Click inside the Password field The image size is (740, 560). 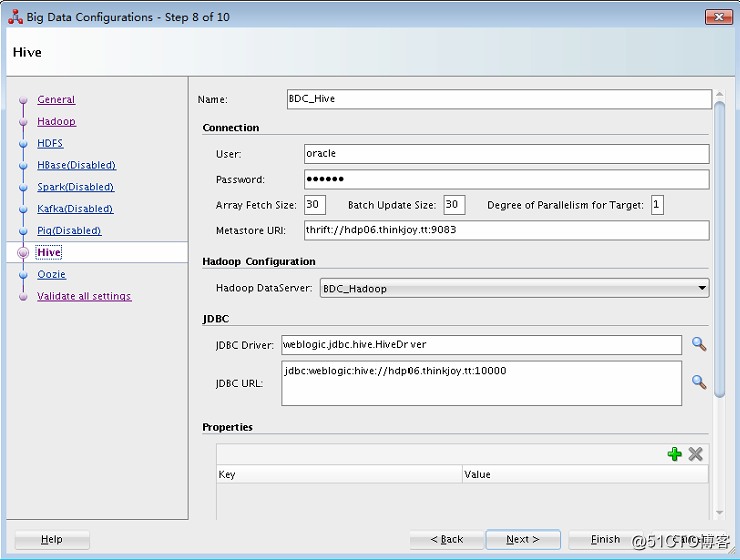coord(507,179)
